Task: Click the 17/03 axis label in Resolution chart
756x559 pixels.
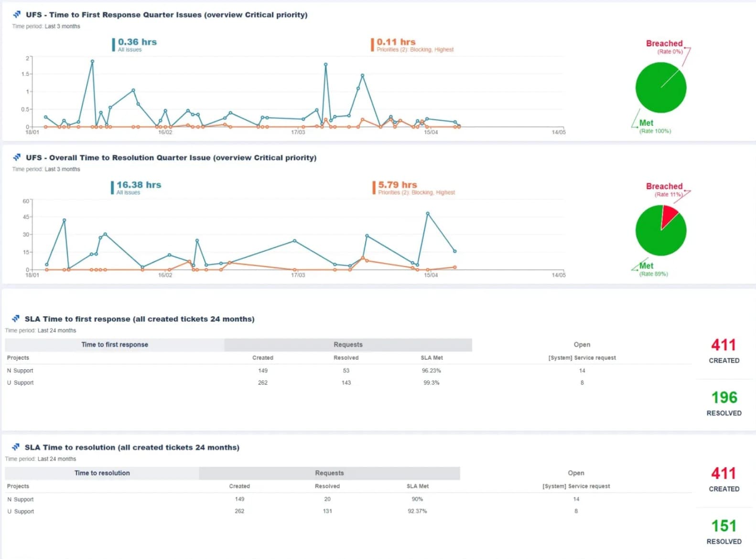Action: coord(298,275)
